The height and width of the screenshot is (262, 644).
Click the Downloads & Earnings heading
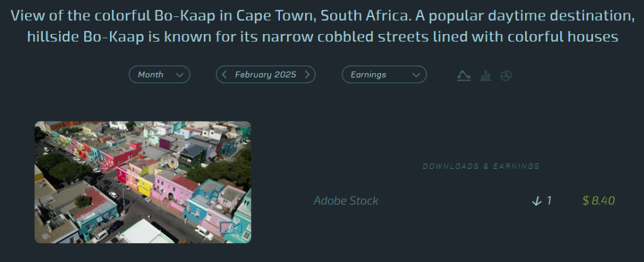(x=480, y=166)
